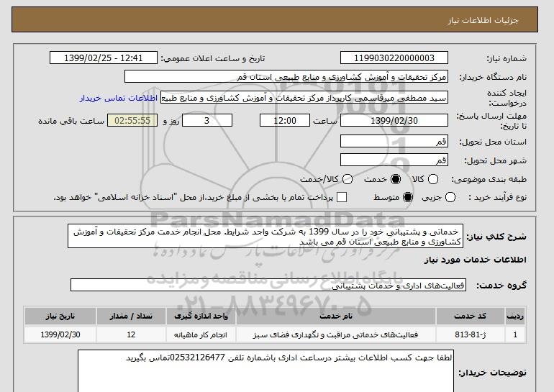Click the گروه خدمت field
This screenshot has height=392, width=554.
pos(268,285)
